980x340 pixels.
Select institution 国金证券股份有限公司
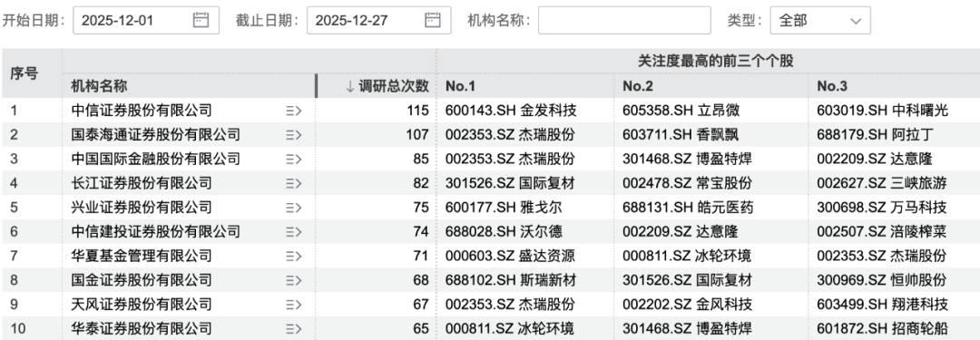142,280
